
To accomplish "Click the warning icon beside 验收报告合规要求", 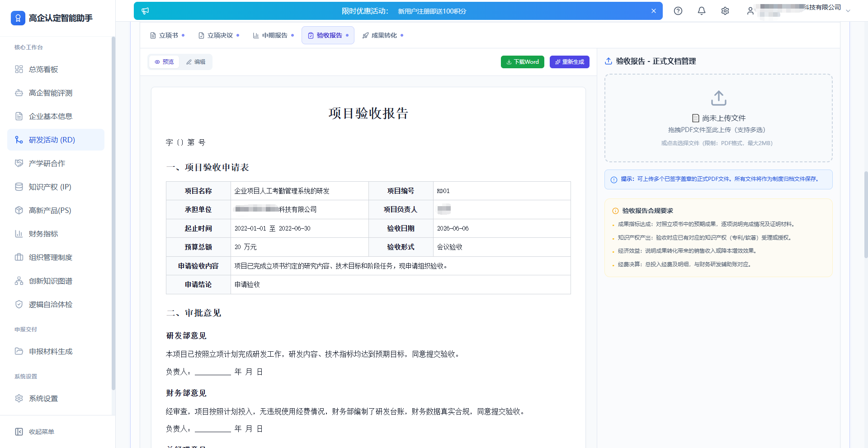I will 615,211.
